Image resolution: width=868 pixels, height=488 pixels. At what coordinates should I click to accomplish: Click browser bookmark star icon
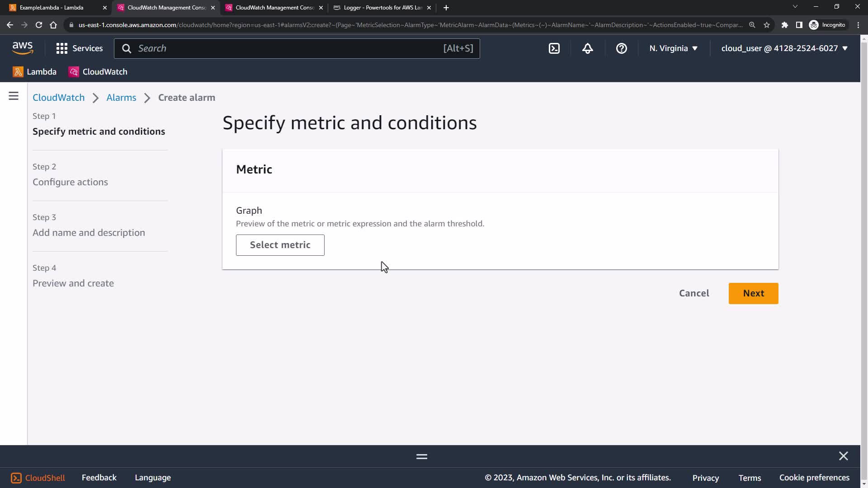point(767,25)
